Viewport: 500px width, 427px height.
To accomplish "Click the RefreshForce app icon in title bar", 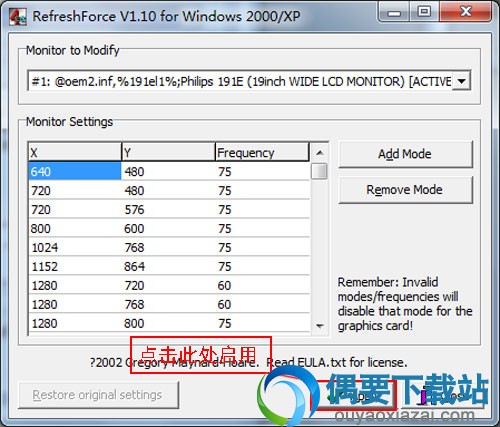I will pyautogui.click(x=18, y=17).
